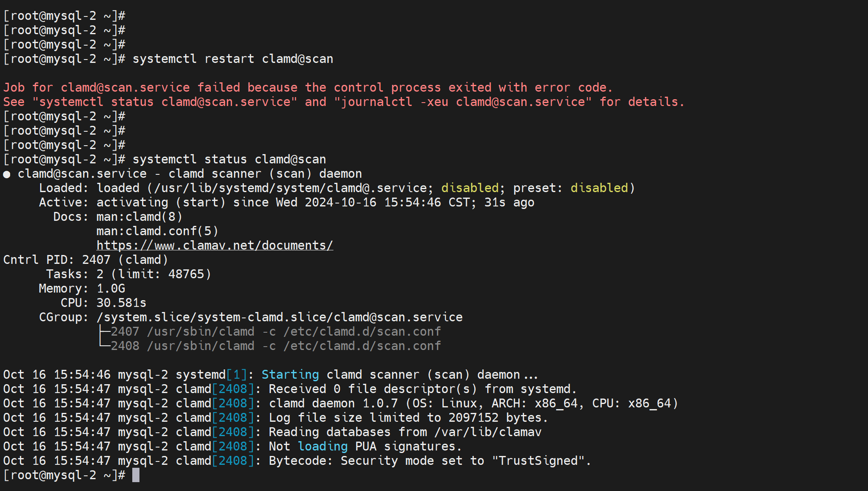Click the "systemctl status clamd@scan" command text
The width and height of the screenshot is (868, 491).
(229, 159)
